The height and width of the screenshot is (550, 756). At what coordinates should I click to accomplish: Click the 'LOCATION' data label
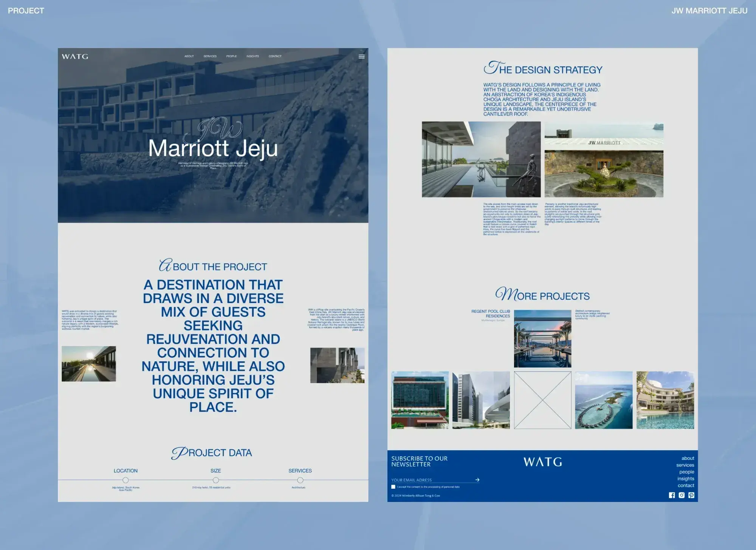click(125, 471)
